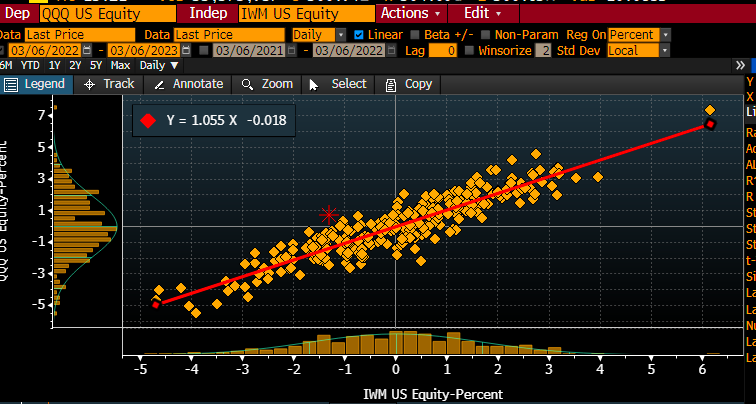Viewport: 756px width, 404px height.
Task: Choose the Select pointer tool
Action: tap(338, 84)
